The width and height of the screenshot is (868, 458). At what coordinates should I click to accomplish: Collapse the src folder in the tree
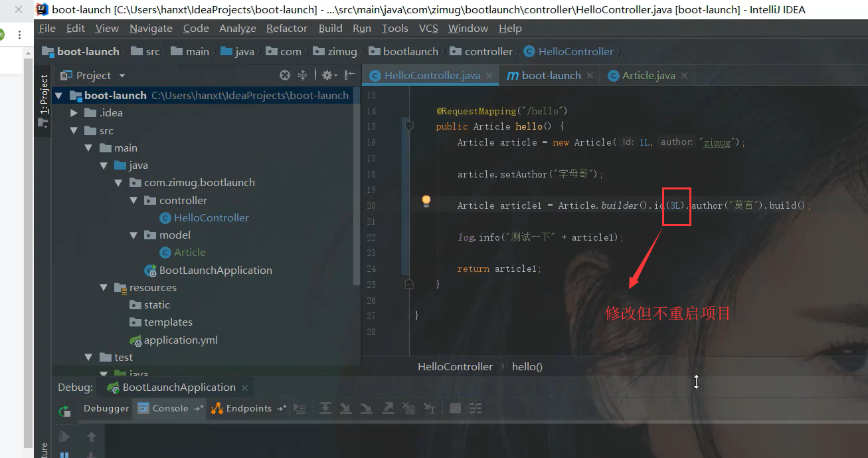[x=74, y=130]
